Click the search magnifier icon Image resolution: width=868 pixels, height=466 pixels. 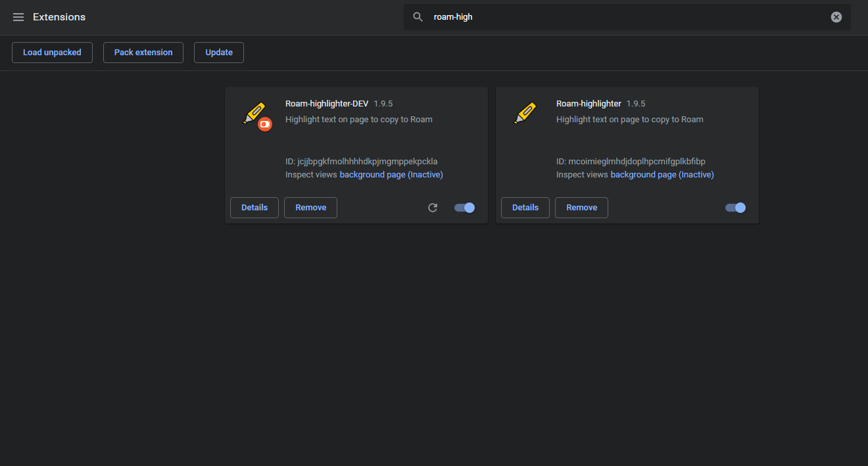pyautogui.click(x=418, y=17)
